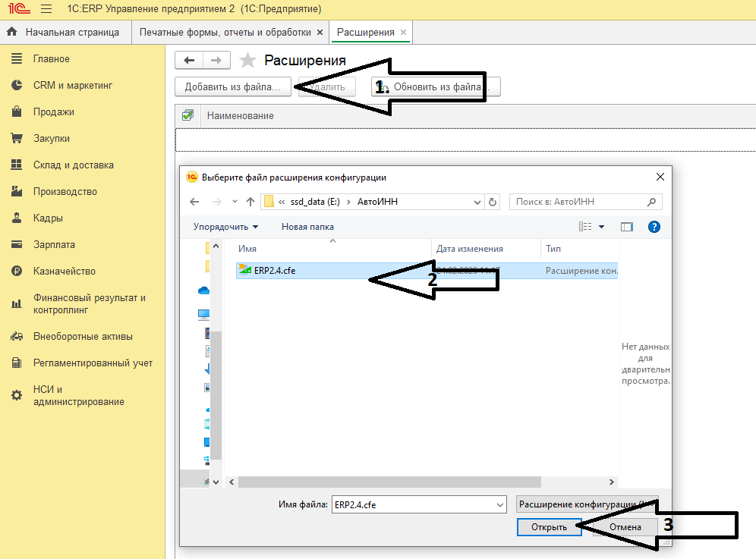
Task: Click Обновить из файла... button
Action: pyautogui.click(x=436, y=86)
